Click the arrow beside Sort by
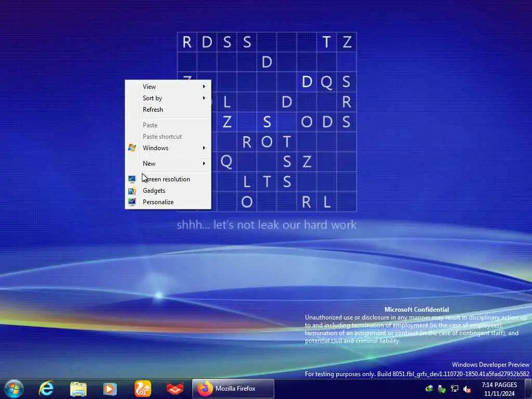Image resolution: width=532 pixels, height=399 pixels. click(x=204, y=98)
